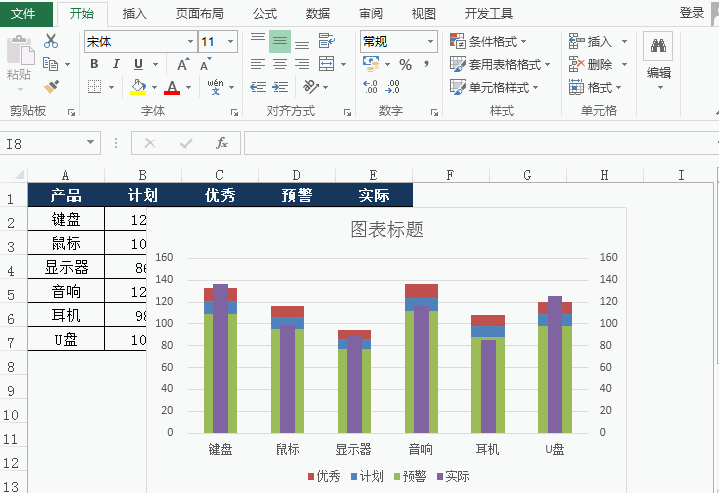Open alignment group dialog launcher

click(x=347, y=112)
